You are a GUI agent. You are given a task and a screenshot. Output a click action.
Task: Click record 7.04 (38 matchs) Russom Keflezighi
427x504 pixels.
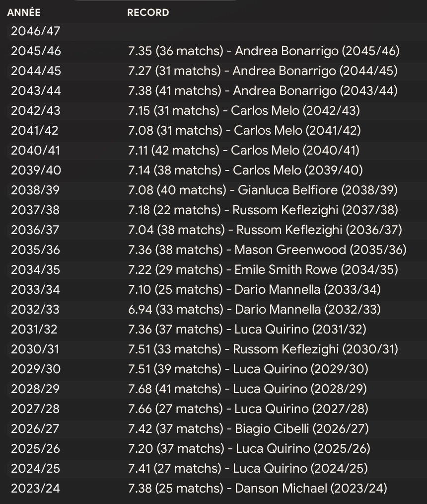coord(265,230)
